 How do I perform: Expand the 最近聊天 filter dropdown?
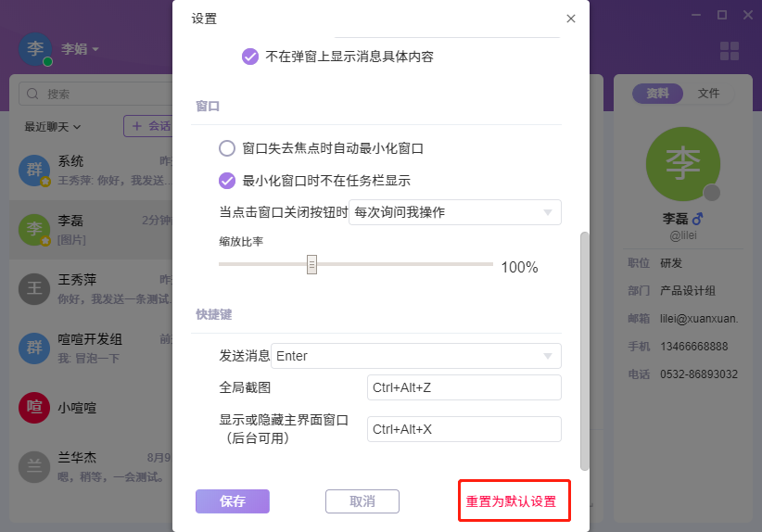(x=53, y=126)
